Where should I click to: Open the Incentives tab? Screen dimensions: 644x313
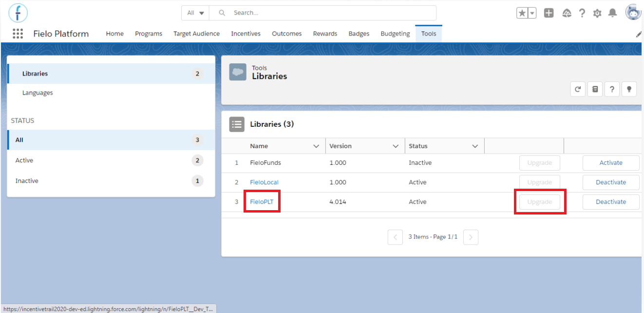(x=246, y=34)
